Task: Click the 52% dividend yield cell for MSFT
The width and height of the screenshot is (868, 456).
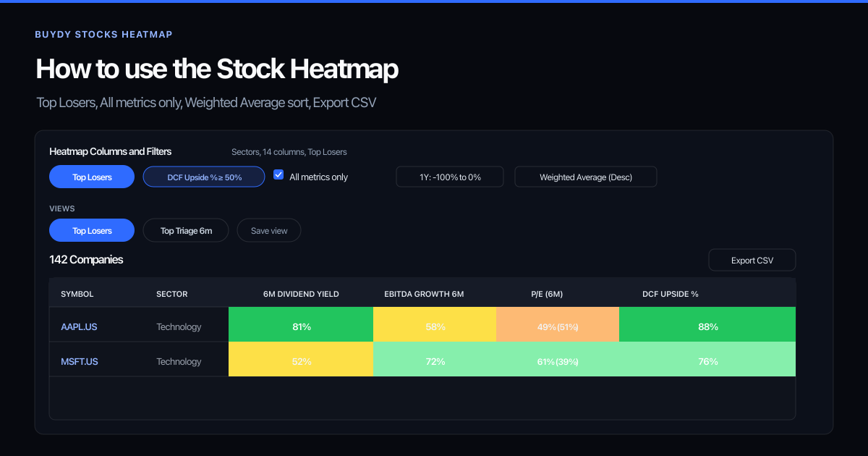Action: coord(301,359)
